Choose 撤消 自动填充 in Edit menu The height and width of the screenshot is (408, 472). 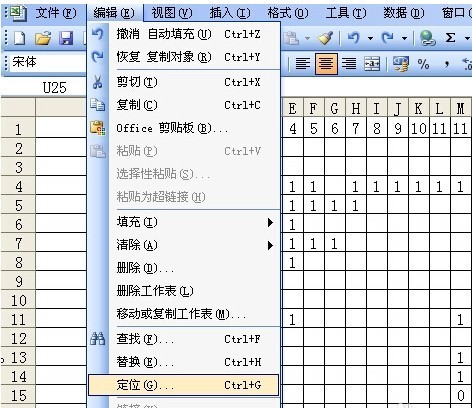(x=184, y=34)
